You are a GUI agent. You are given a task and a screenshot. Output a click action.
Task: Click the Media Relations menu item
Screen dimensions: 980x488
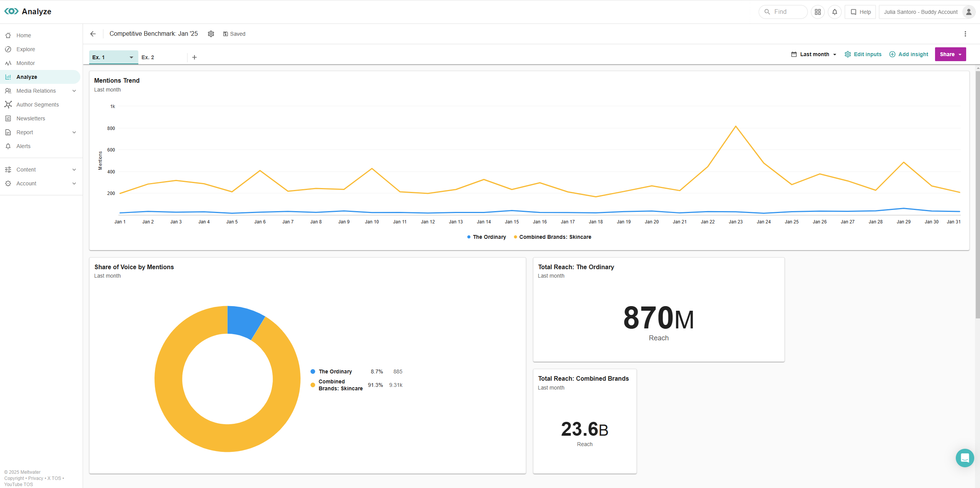(36, 91)
